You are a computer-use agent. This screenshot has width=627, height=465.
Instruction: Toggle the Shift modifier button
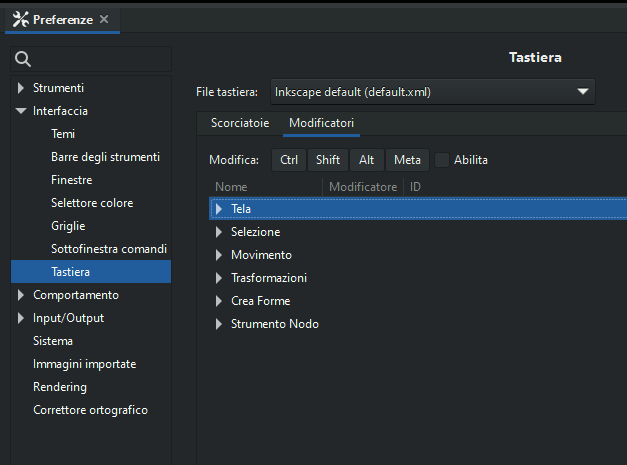tap(328, 160)
